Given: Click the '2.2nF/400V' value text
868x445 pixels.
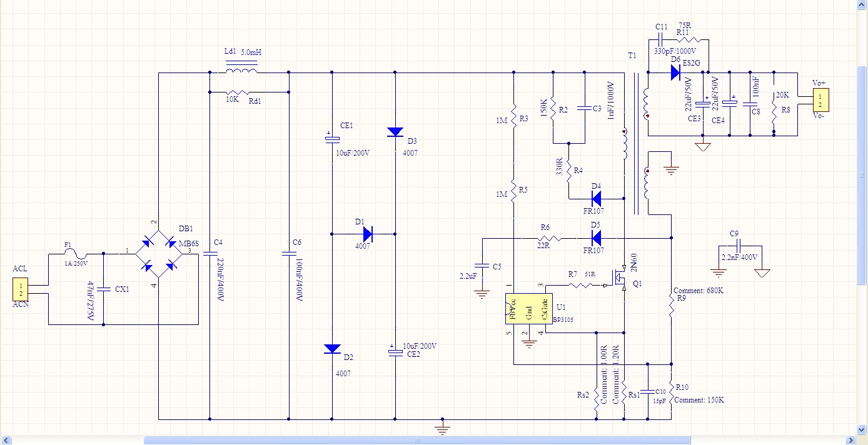Looking at the screenshot, I should (x=739, y=257).
